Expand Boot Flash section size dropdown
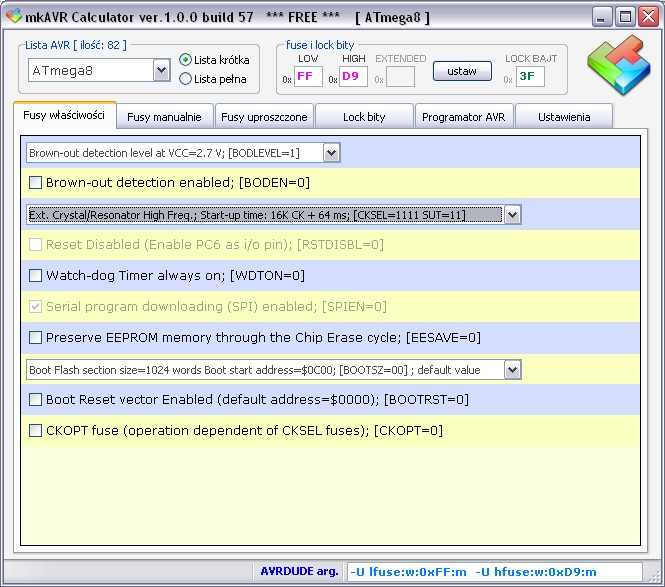Image resolution: width=665 pixels, height=587 pixels. pos(512,370)
